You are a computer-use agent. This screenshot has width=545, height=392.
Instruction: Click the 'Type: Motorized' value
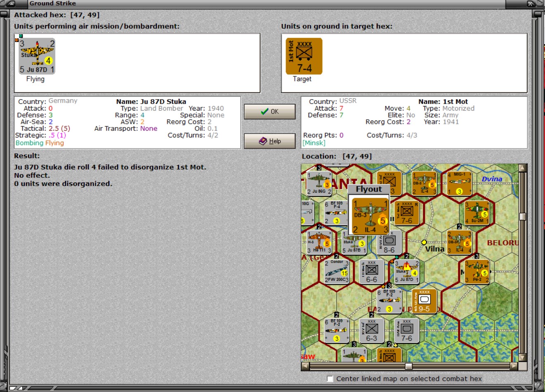click(x=458, y=108)
